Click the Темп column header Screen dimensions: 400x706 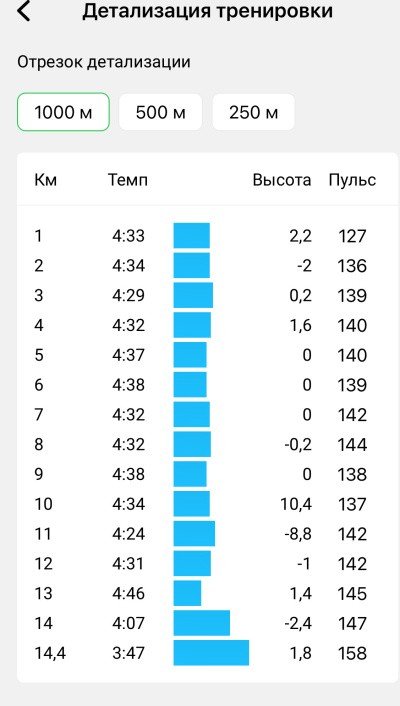pyautogui.click(x=128, y=180)
